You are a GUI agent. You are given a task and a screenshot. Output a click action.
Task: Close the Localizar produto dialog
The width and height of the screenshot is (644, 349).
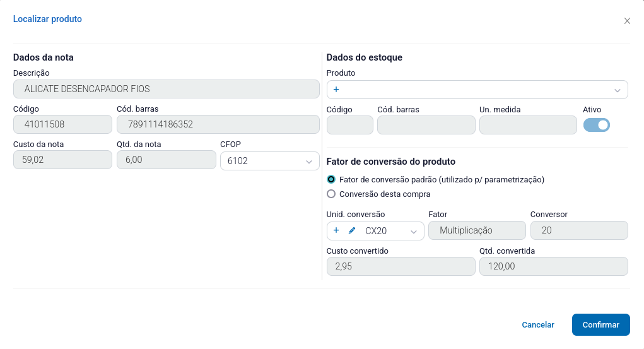[627, 21]
